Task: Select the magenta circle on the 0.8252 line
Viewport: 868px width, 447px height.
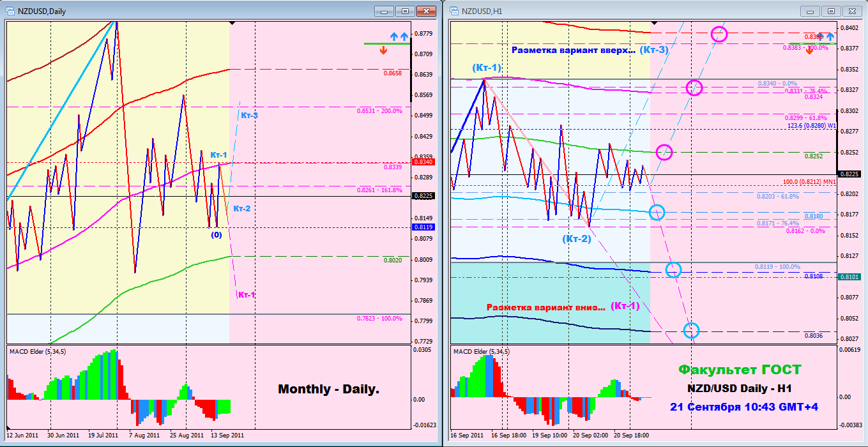Action: click(x=664, y=152)
